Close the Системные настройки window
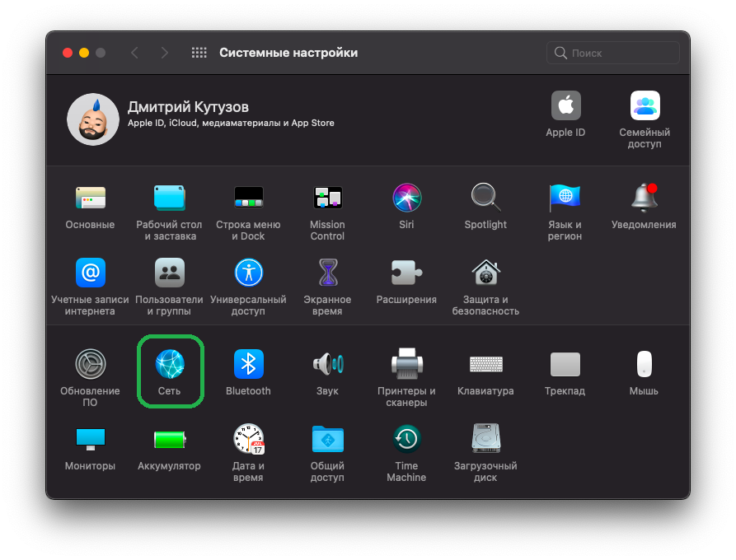Image resolution: width=736 pixels, height=560 pixels. click(x=68, y=53)
